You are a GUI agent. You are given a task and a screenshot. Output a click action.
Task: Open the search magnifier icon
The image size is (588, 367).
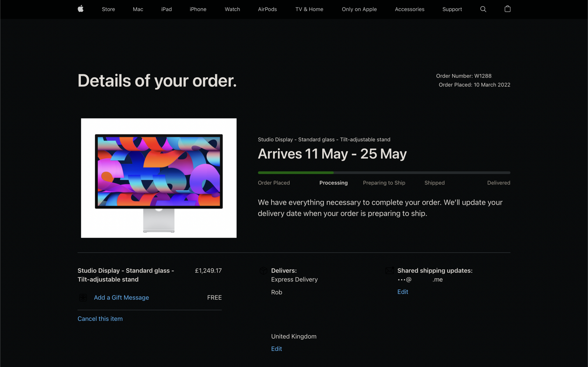click(483, 9)
